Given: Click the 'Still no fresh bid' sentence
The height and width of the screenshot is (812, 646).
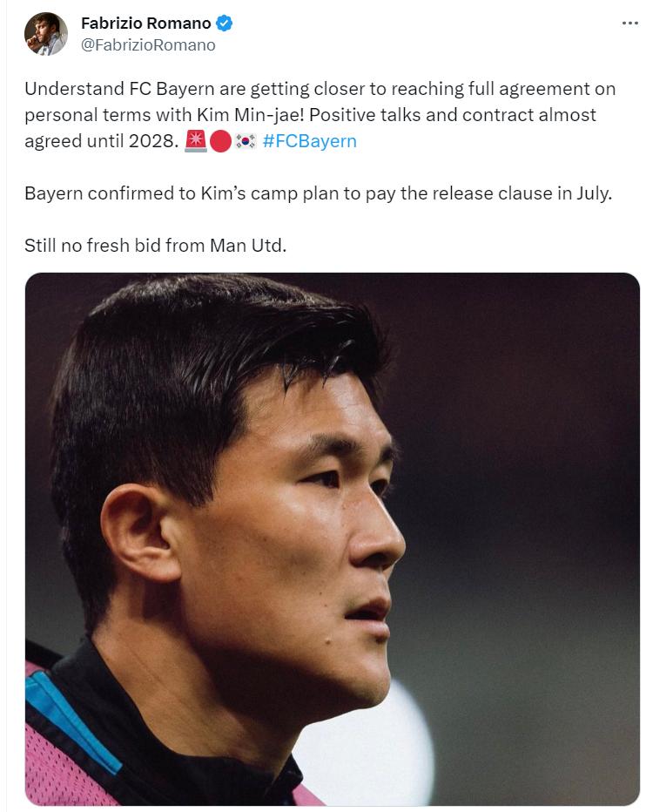Looking at the screenshot, I should click(x=155, y=246).
